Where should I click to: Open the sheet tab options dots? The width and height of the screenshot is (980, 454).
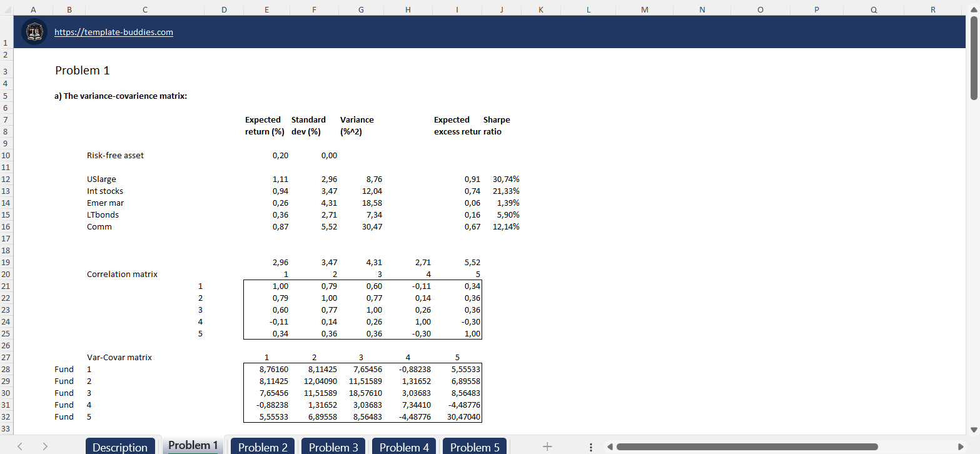(591, 447)
